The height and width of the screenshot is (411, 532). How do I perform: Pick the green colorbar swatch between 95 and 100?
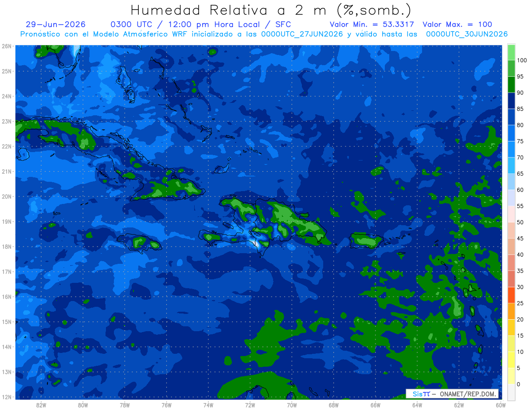(x=511, y=68)
